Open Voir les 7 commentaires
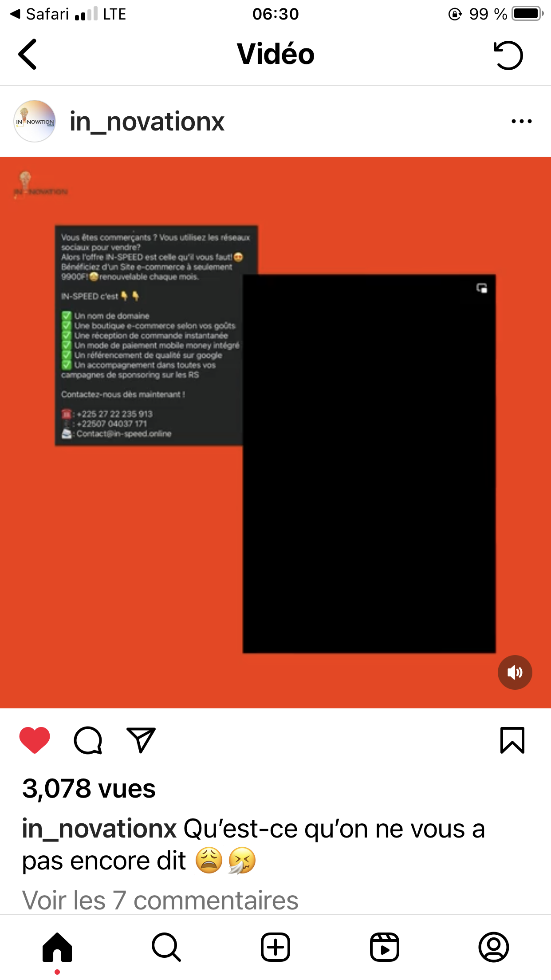Screen dimensions: 551x980 point(160,900)
